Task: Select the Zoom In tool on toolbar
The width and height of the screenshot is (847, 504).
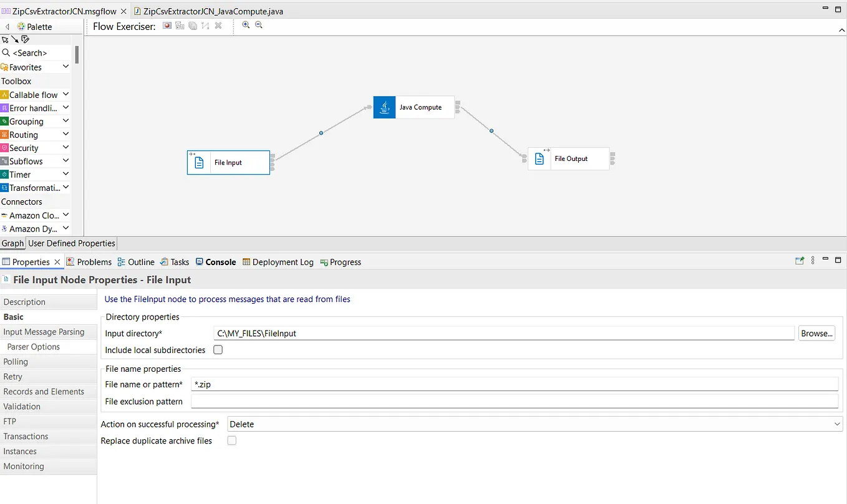Action: pyautogui.click(x=246, y=26)
